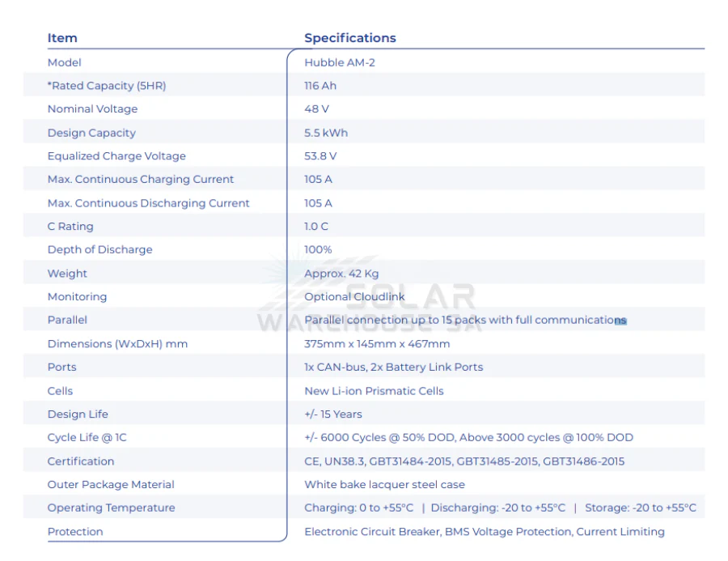Click the 'Item' column header
Screen dimensions: 728x561
pos(62,38)
